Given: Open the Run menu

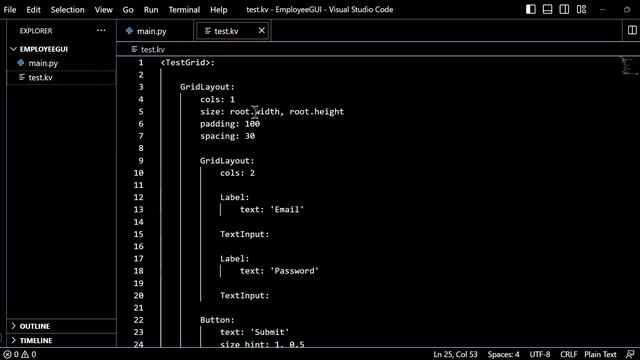Looking at the screenshot, I should coord(151,9).
